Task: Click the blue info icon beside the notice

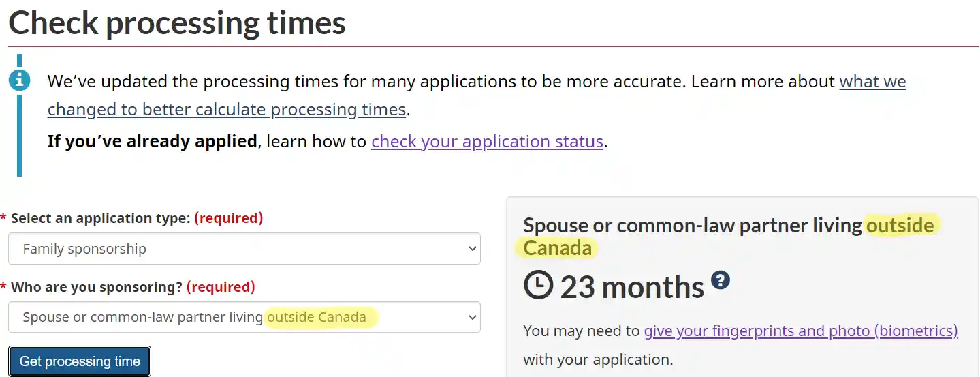Action: click(19, 81)
